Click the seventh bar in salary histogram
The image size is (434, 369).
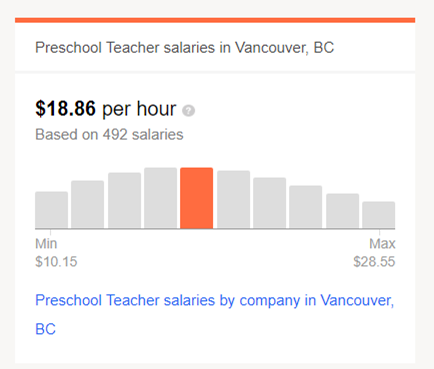tap(270, 203)
